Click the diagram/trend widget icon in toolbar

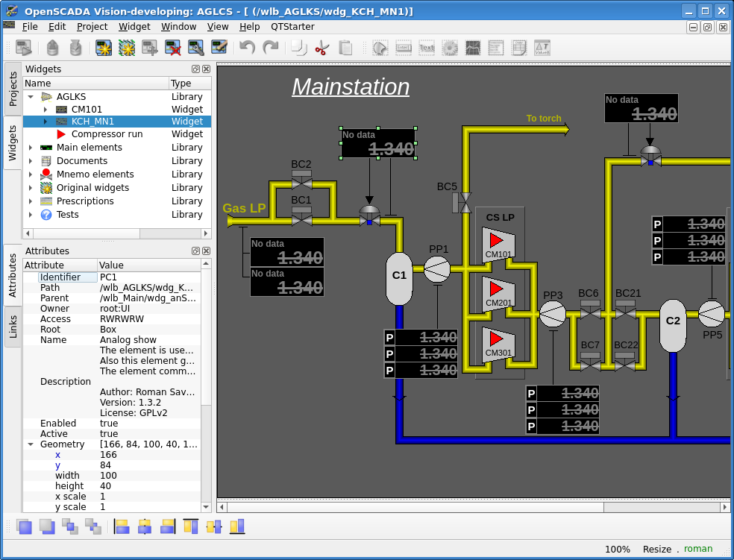[472, 48]
